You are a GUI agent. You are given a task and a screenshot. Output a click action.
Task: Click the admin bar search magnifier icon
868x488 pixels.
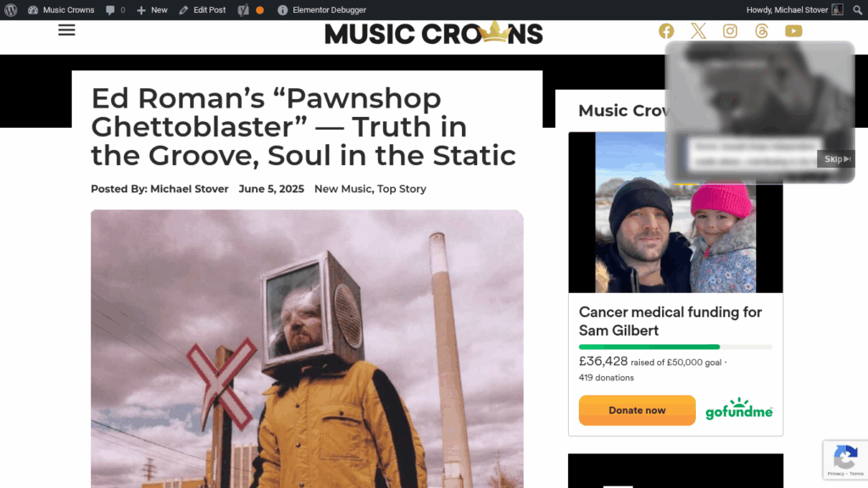[857, 10]
